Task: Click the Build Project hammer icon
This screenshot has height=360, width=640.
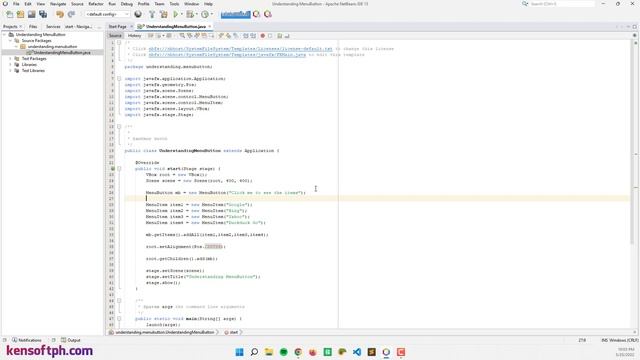Action: click(152, 14)
